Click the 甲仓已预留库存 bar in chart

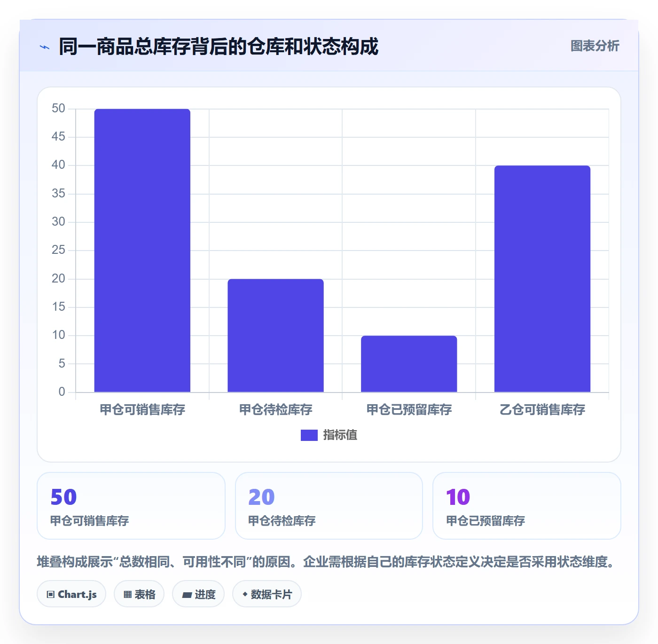coord(409,364)
